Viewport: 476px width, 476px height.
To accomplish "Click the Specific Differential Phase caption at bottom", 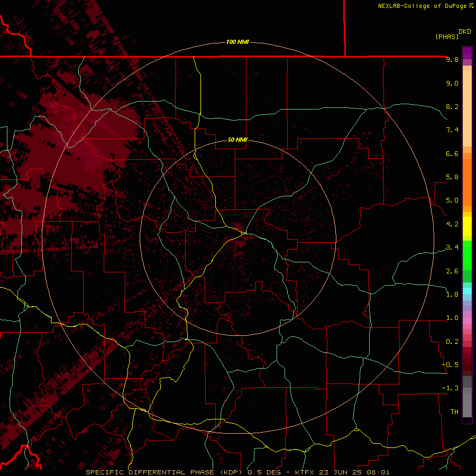I will [237, 472].
